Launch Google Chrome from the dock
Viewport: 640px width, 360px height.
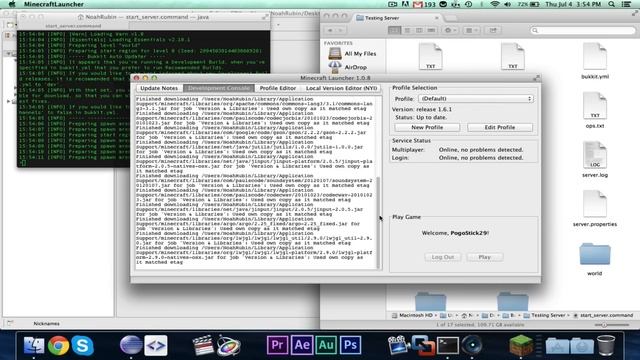pyautogui.click(x=58, y=345)
